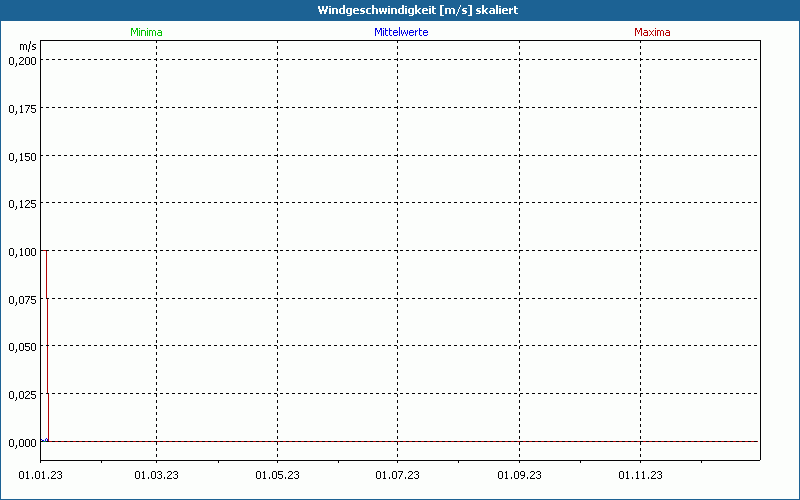Viewport: 800px width, 500px height.
Task: Click the m/s unit label on the y-axis
Action: [x=28, y=46]
